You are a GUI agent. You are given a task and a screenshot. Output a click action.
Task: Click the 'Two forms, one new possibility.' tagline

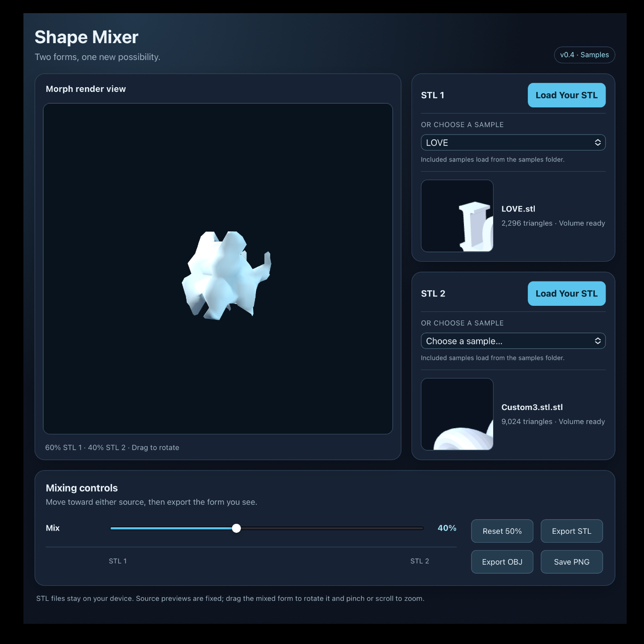coord(97,57)
